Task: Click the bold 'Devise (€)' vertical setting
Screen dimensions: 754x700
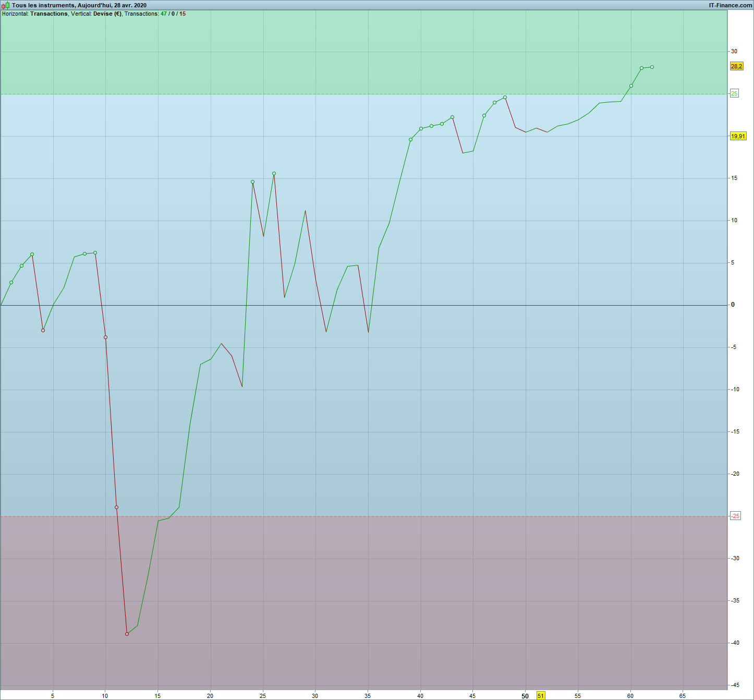Action: click(107, 14)
